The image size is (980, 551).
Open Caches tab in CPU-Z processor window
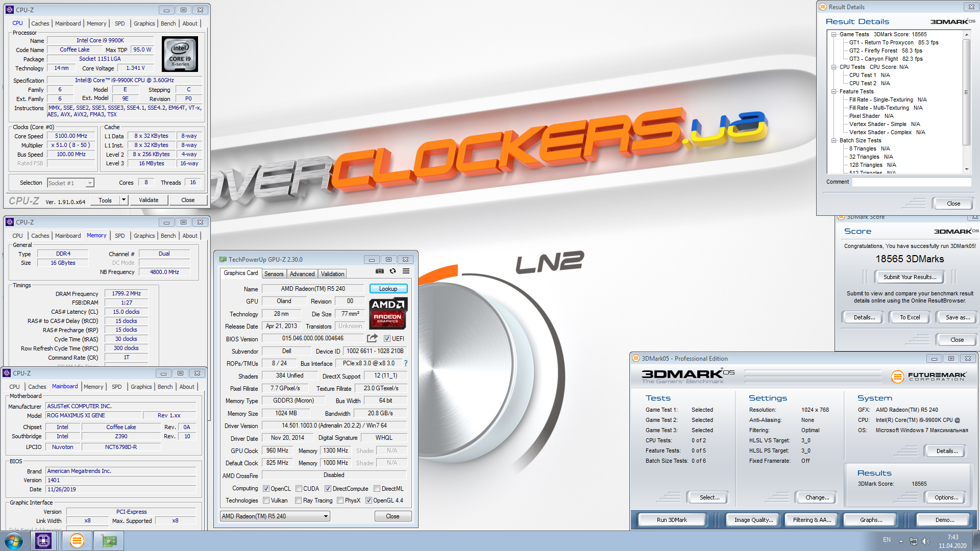[40, 23]
